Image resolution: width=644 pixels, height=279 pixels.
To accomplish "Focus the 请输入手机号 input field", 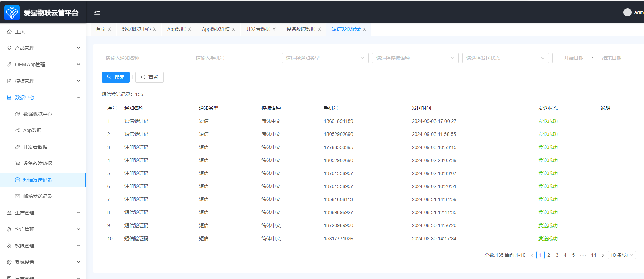I will coord(235,58).
